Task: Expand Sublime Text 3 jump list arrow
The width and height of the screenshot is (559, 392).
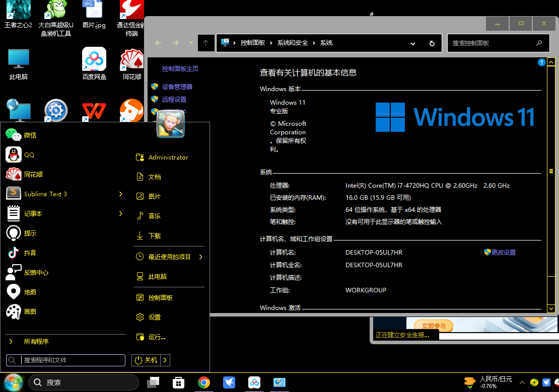Action: (120, 194)
